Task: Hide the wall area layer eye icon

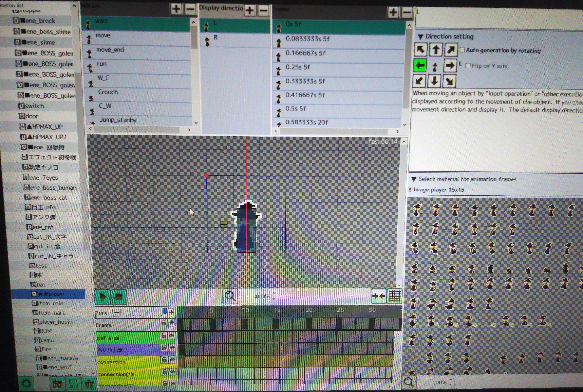Action: [172, 335]
